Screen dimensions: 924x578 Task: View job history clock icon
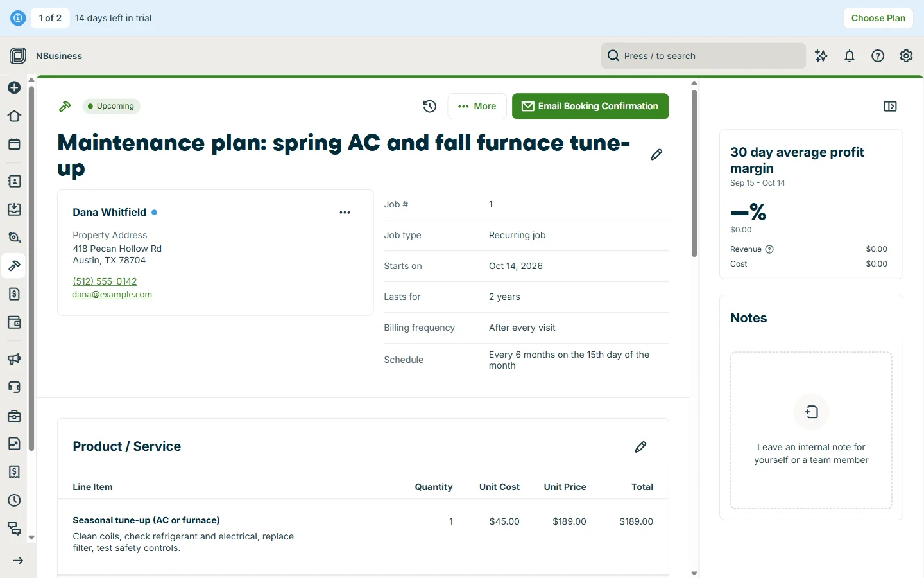[x=430, y=107]
